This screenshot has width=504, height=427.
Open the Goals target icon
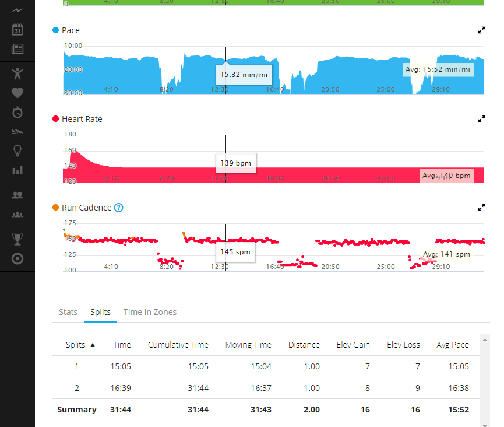pyautogui.click(x=17, y=258)
